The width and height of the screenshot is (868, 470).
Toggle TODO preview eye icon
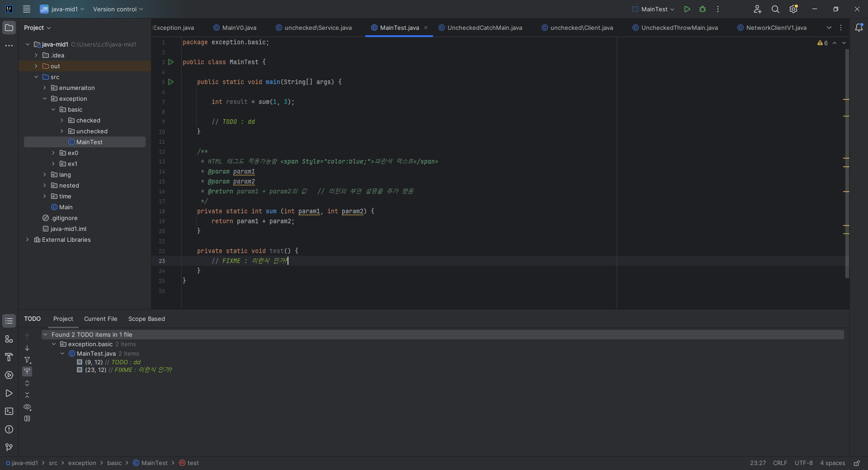27,407
